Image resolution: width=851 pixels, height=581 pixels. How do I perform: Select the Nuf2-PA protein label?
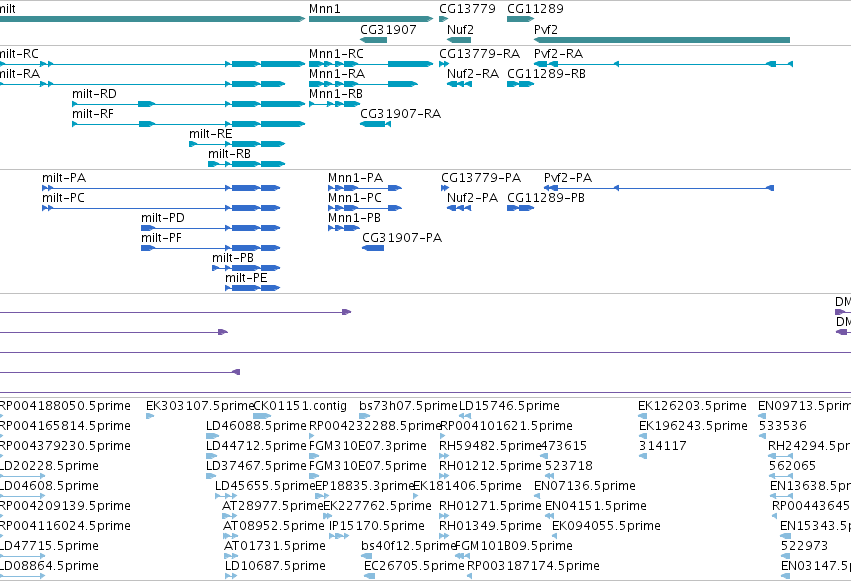(x=472, y=198)
